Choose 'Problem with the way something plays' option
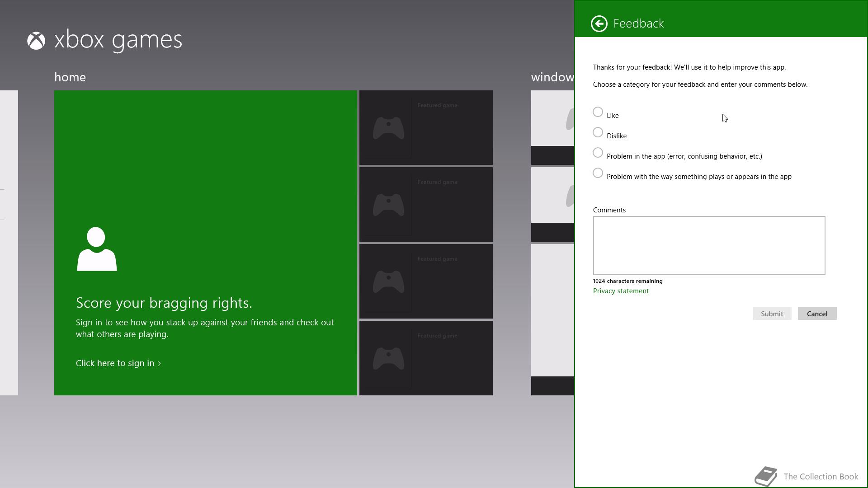This screenshot has height=488, width=868. pyautogui.click(x=598, y=173)
